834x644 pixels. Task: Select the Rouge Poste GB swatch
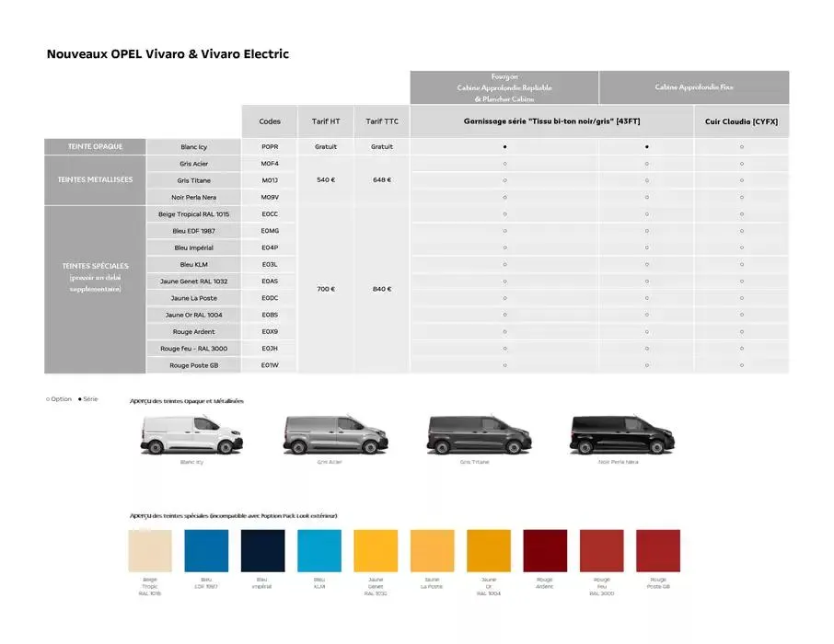[657, 550]
